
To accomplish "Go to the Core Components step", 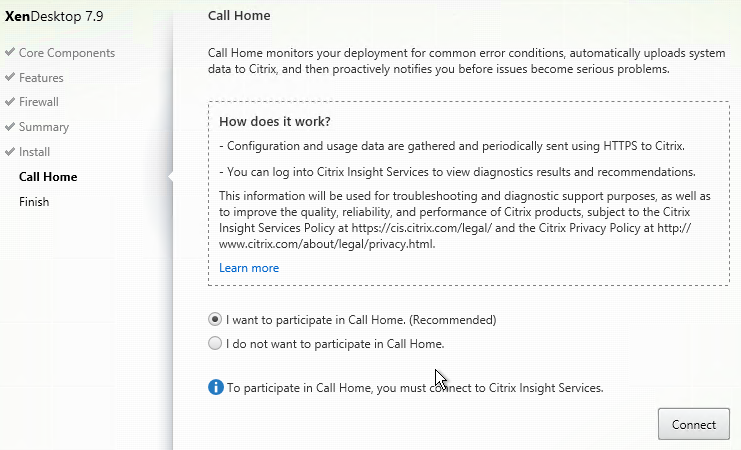I will [67, 52].
